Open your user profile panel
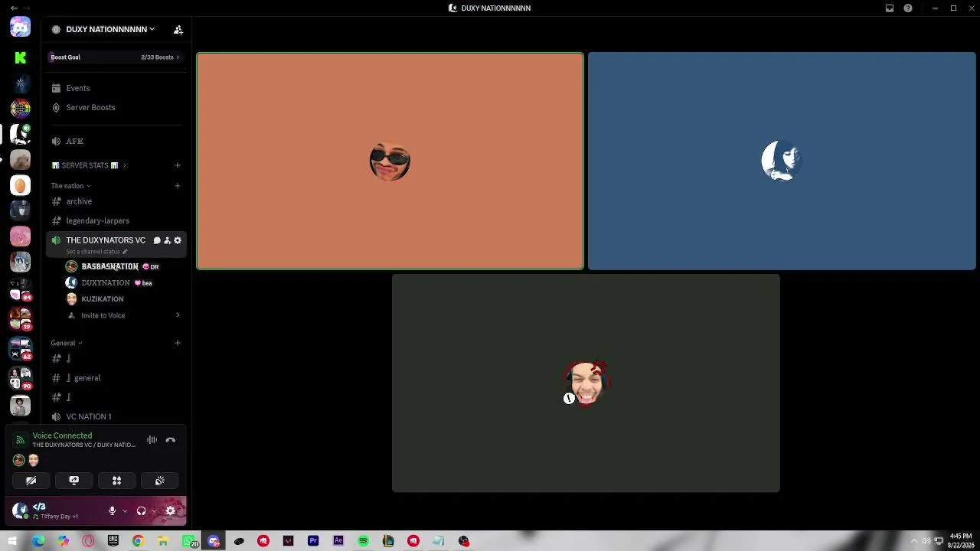The height and width of the screenshot is (551, 980). [x=55, y=510]
